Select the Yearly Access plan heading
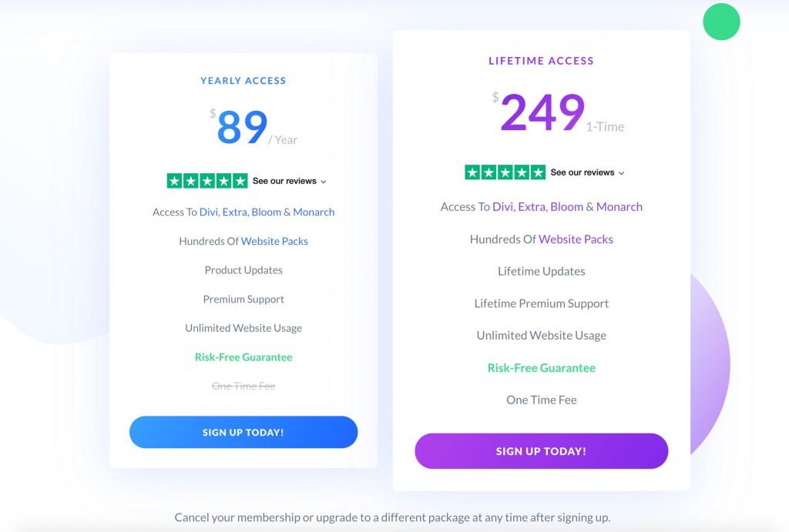 pyautogui.click(x=243, y=80)
